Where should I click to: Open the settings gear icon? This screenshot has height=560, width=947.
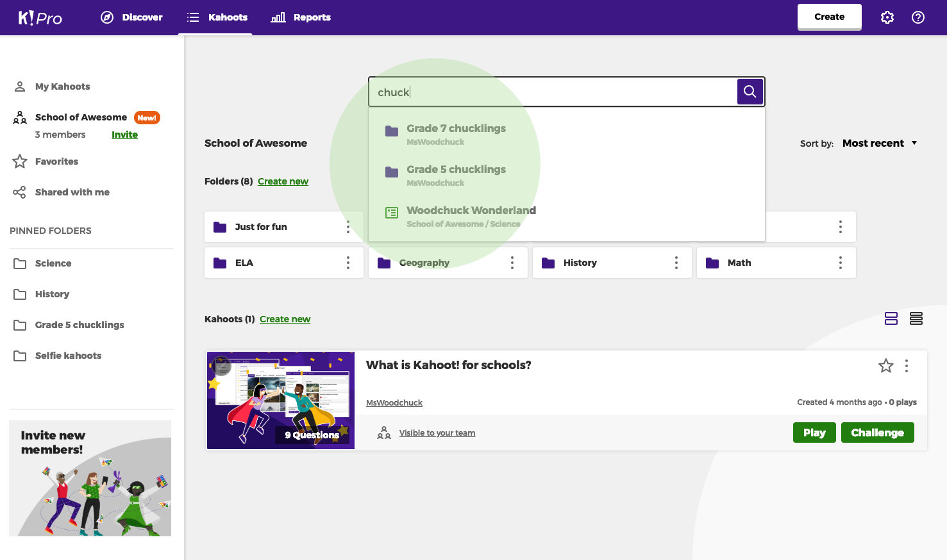tap(887, 17)
